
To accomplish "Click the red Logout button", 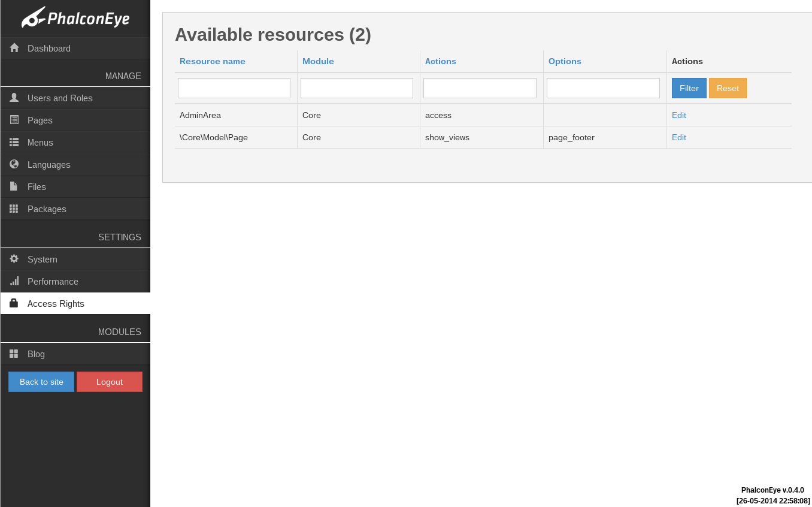I will [110, 382].
